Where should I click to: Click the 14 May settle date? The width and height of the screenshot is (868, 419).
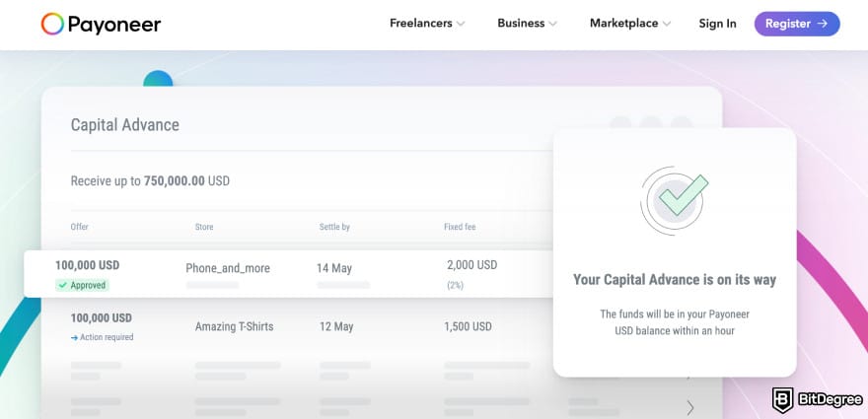coord(334,268)
